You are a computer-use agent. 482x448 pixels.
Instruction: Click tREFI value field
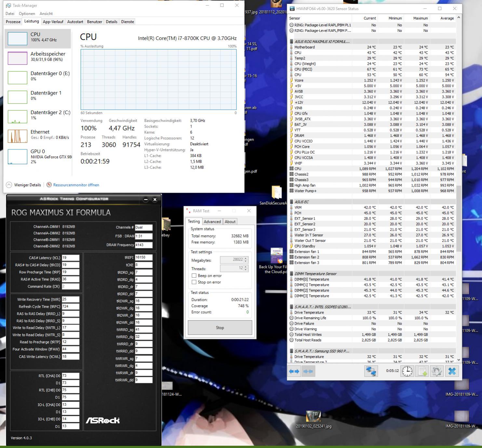click(144, 257)
